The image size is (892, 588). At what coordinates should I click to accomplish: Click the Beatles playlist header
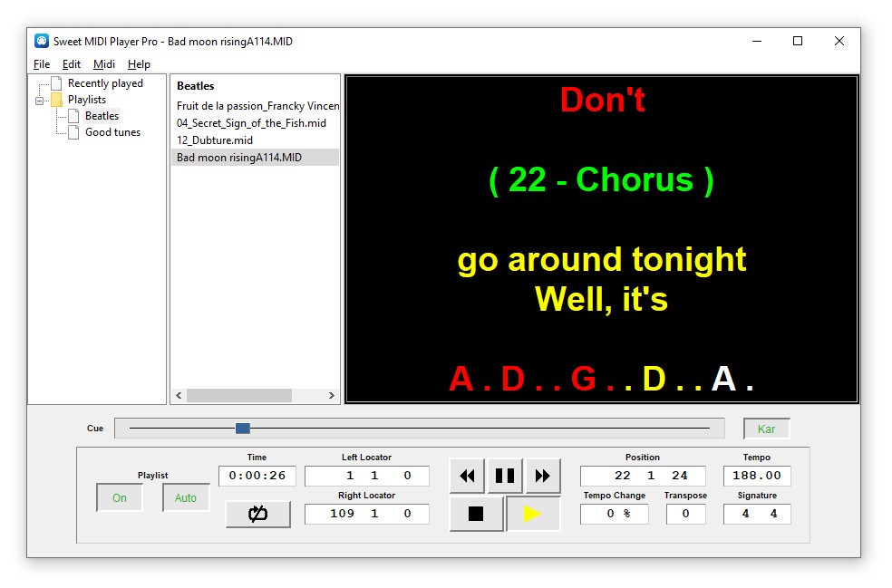tap(196, 86)
